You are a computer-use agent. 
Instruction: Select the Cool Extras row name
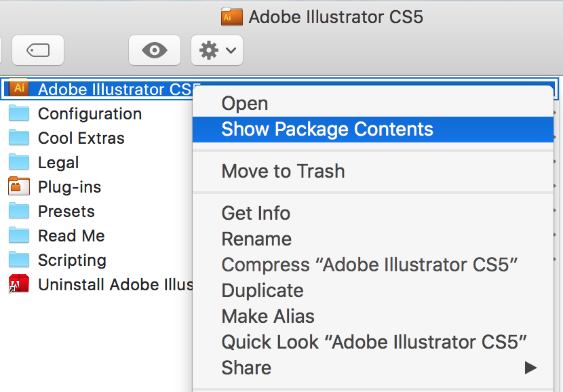pyautogui.click(x=81, y=138)
